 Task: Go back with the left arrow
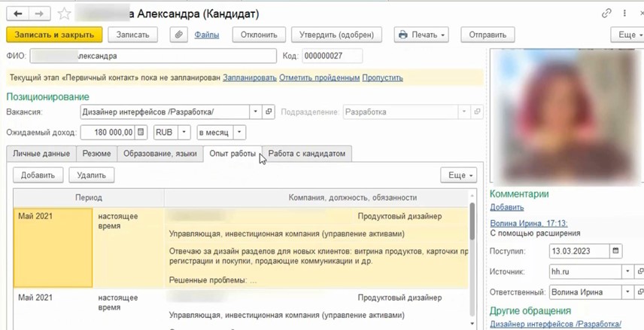[x=17, y=14]
